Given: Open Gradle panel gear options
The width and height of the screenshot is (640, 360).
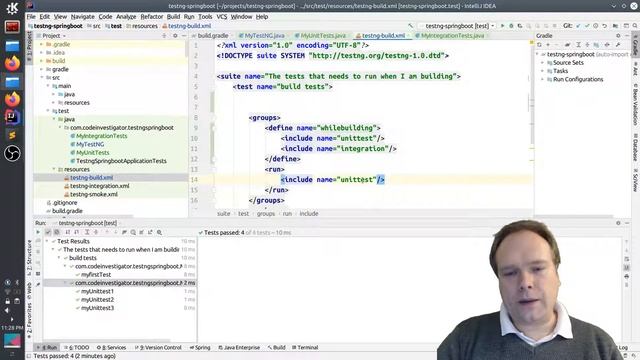Looking at the screenshot, I should [618, 36].
